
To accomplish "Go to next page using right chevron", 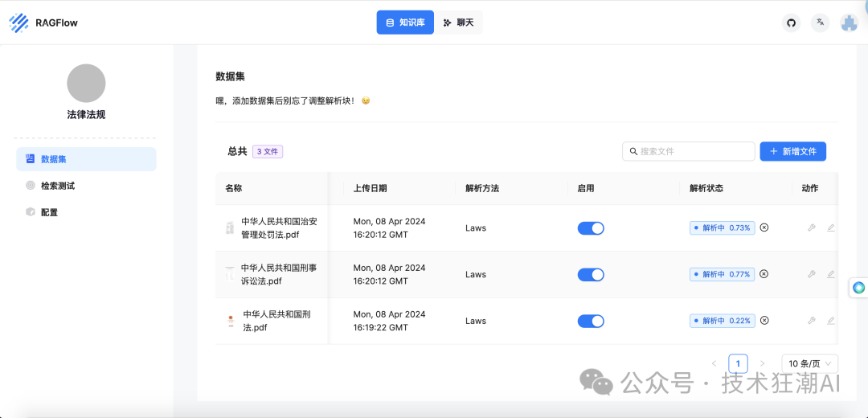I will (x=763, y=363).
